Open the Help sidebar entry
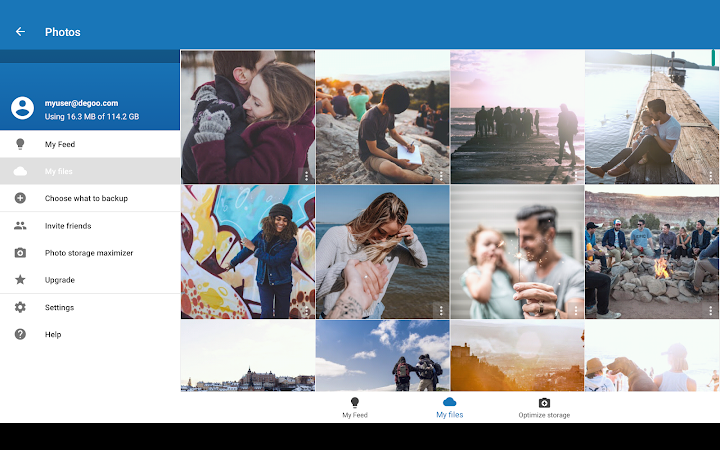Screen dimensions: 720x450 coord(90,334)
